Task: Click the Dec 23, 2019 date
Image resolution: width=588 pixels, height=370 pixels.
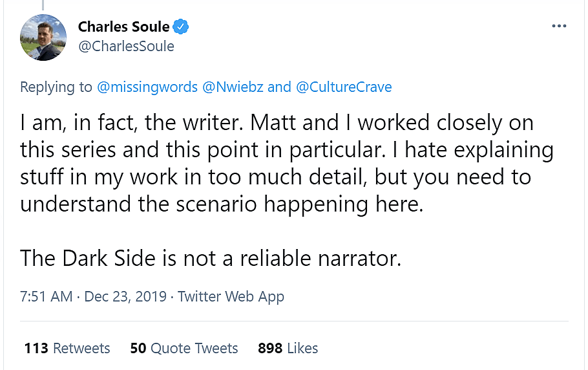Action: click(125, 297)
